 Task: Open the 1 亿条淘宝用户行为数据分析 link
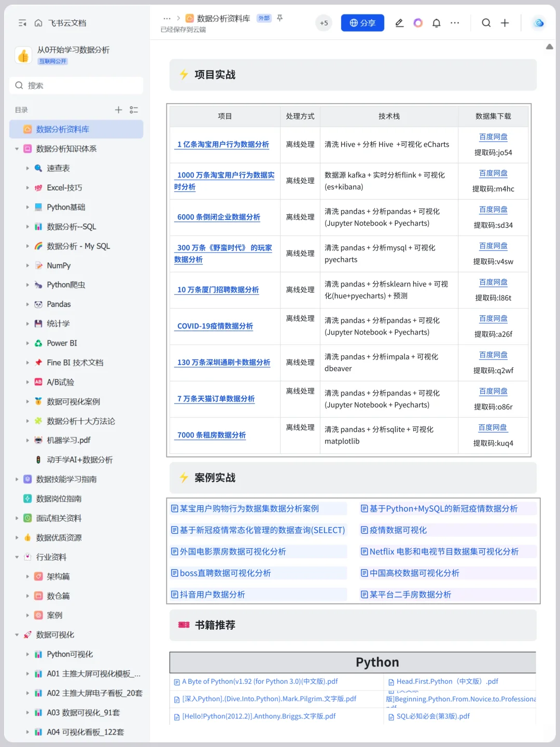click(x=223, y=144)
